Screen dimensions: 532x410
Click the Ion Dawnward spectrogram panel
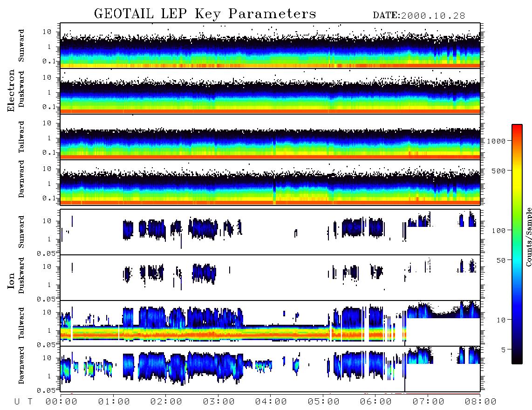click(270, 369)
